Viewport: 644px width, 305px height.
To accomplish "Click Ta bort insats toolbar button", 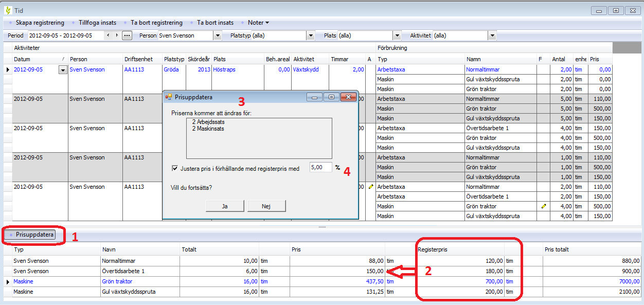I will 215,23.
